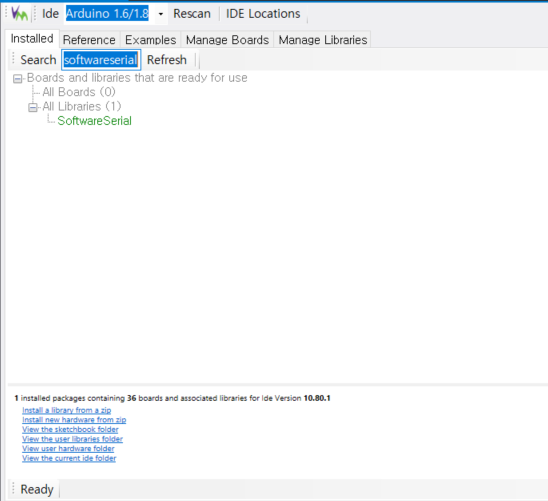
Task: Collapse Boards and libraries ready for use
Action: [x=17, y=79]
